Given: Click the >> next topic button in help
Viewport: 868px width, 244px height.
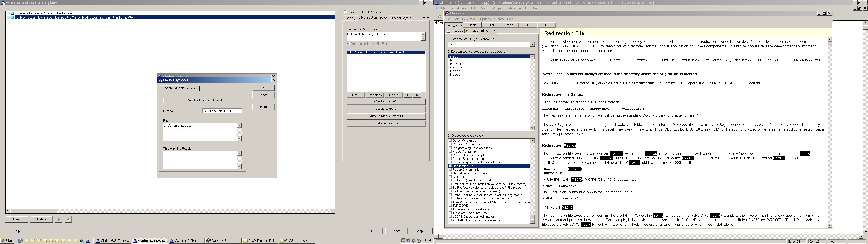Looking at the screenshot, I should click(546, 25).
